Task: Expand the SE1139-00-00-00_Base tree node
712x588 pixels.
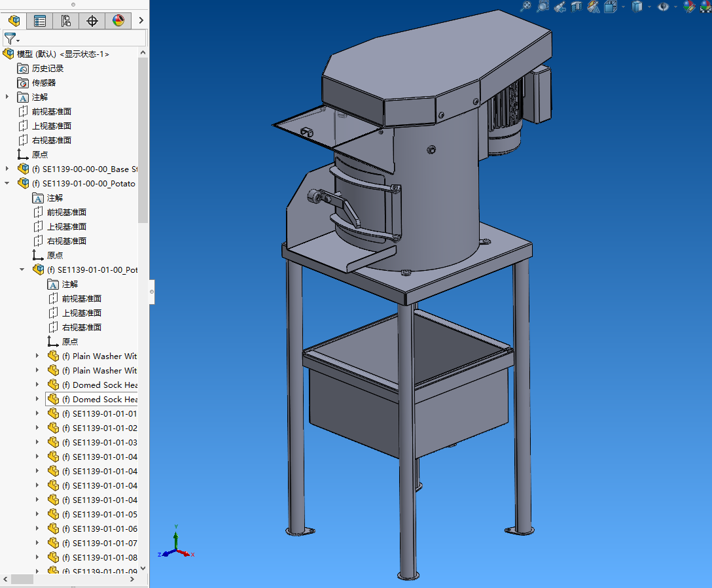Action: [7, 169]
